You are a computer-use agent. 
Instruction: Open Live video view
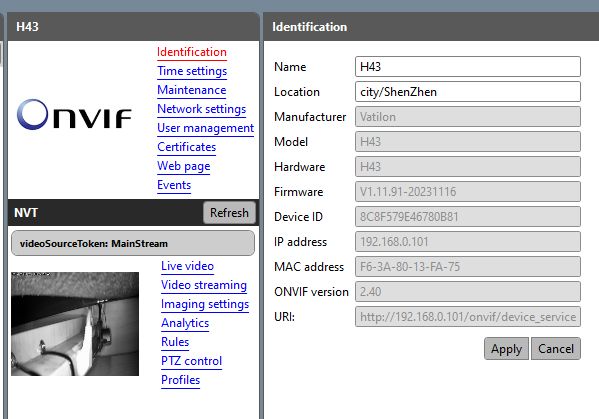187,266
